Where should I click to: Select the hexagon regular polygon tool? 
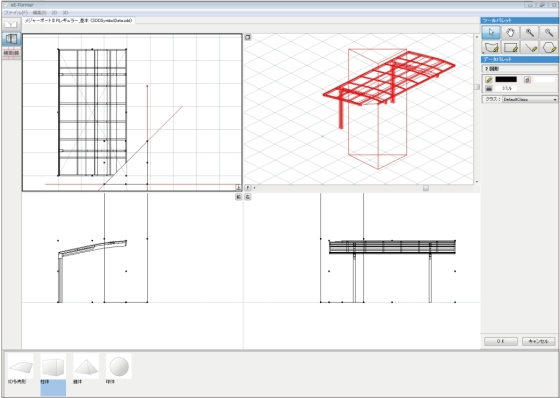(549, 47)
